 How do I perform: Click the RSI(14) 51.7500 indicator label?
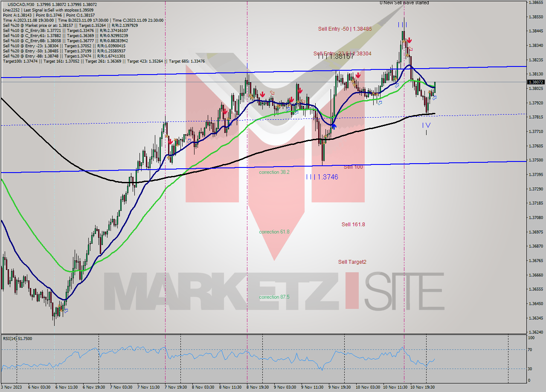point(17,339)
